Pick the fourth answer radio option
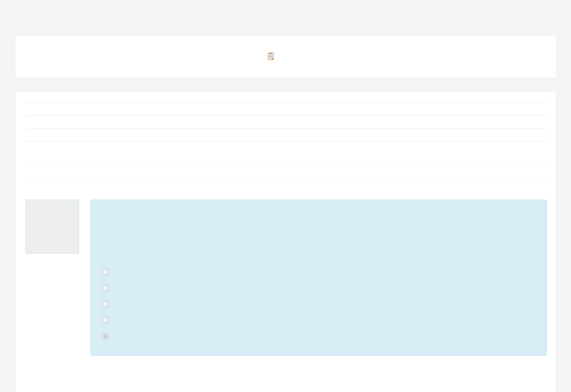 click(x=105, y=320)
